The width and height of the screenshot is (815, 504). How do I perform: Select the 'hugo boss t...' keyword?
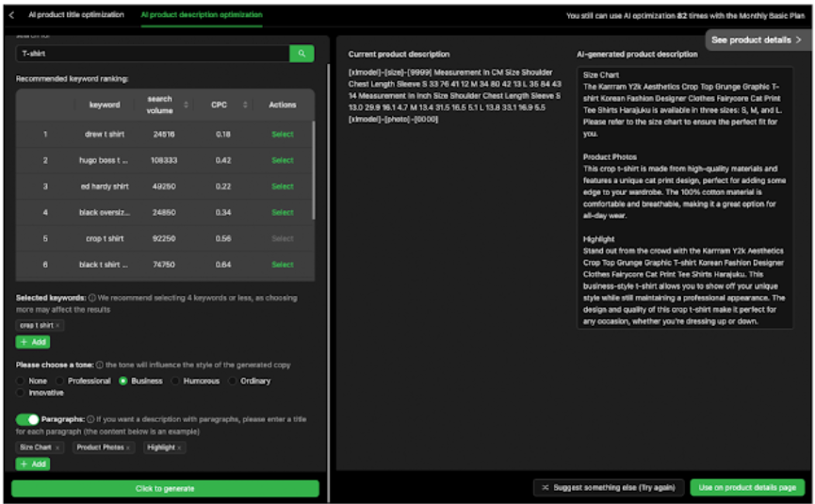pyautogui.click(x=283, y=160)
